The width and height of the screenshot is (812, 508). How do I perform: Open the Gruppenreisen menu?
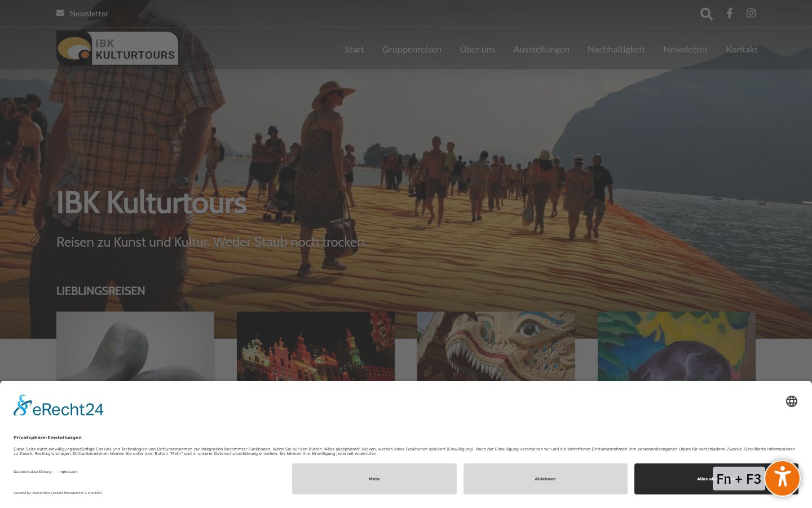pos(412,49)
